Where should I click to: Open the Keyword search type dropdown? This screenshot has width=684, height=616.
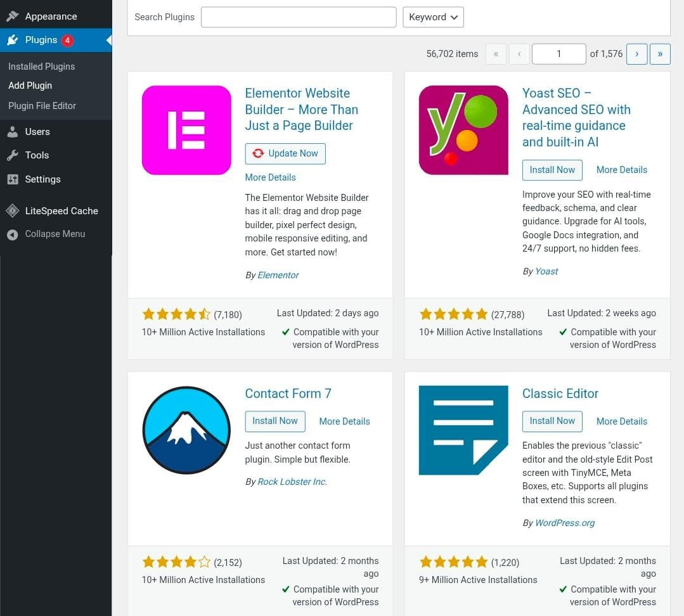433,17
